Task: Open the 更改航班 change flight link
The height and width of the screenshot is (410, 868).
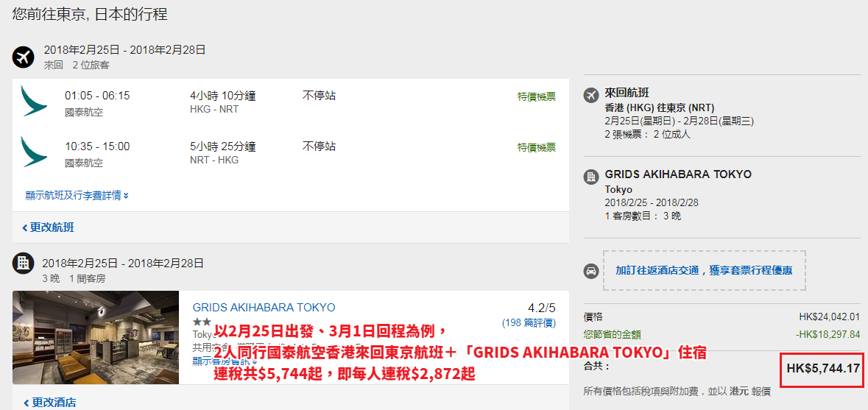Action: point(48,227)
